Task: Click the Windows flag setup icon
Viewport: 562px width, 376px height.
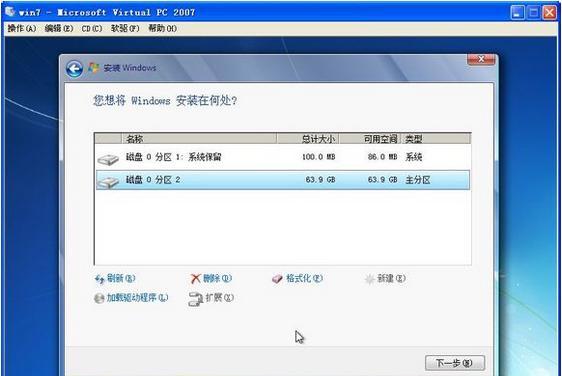Action: 94,67
